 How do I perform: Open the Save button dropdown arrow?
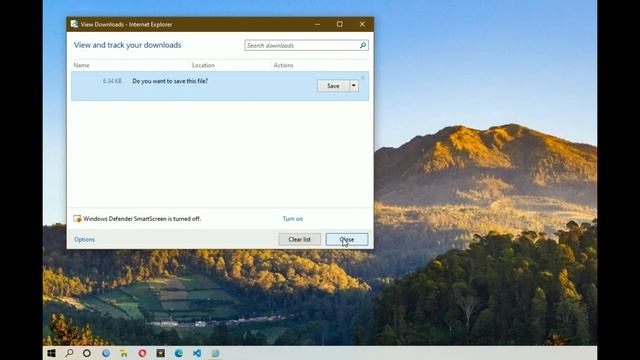(354, 86)
